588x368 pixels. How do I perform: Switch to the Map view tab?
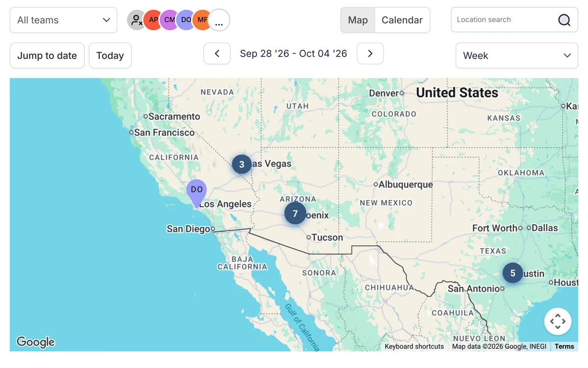(x=358, y=20)
